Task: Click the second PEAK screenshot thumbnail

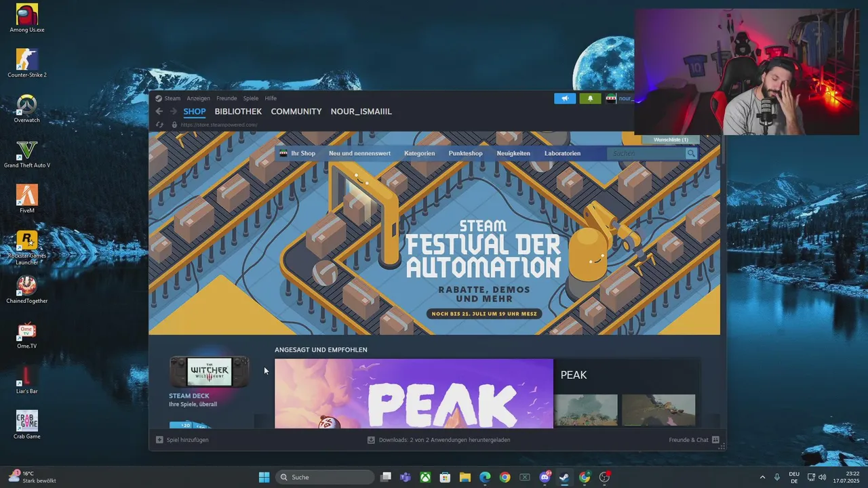Action: [x=658, y=410]
